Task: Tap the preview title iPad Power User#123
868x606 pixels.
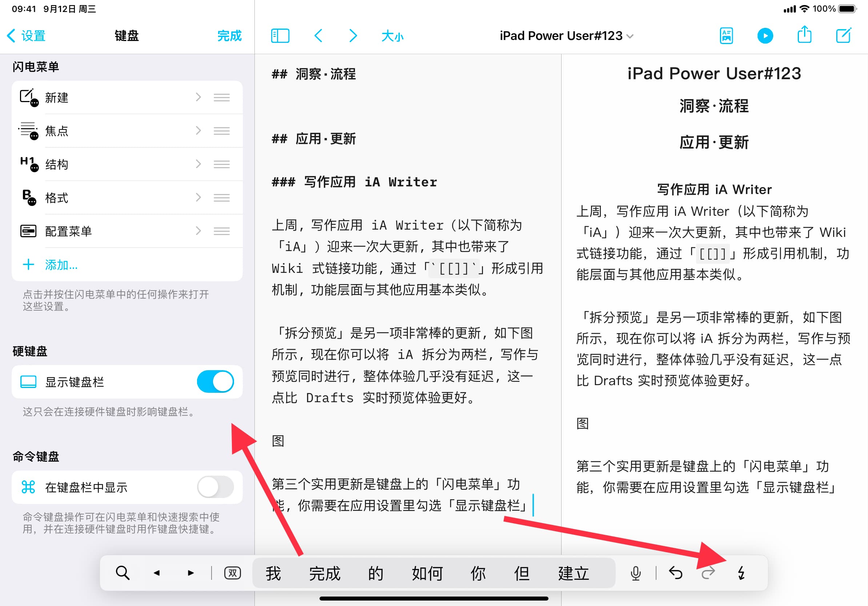Action: pyautogui.click(x=714, y=73)
